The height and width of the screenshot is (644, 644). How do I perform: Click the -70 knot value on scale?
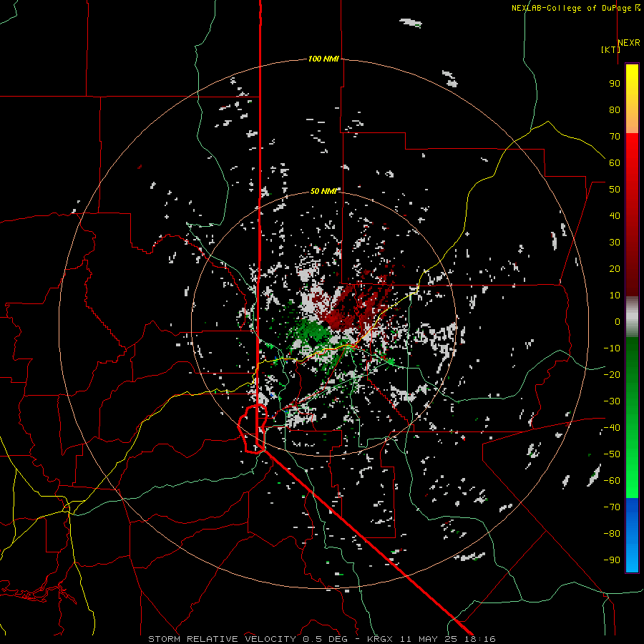pyautogui.click(x=612, y=507)
